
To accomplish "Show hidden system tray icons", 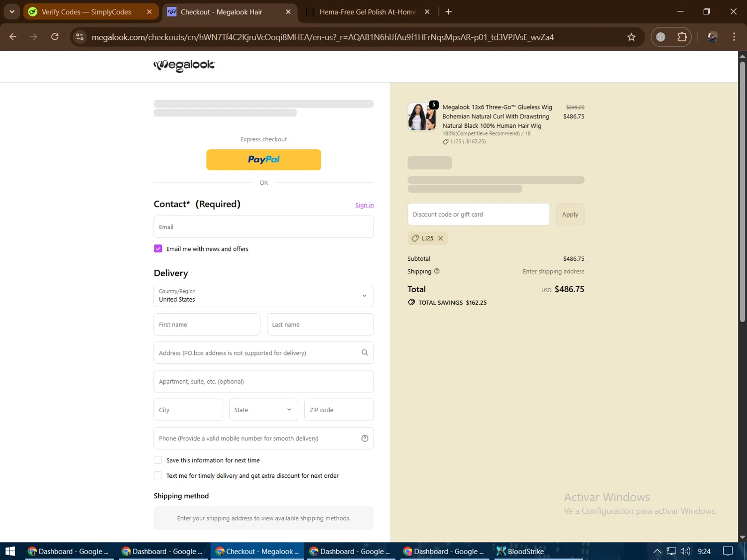I will (x=657, y=551).
